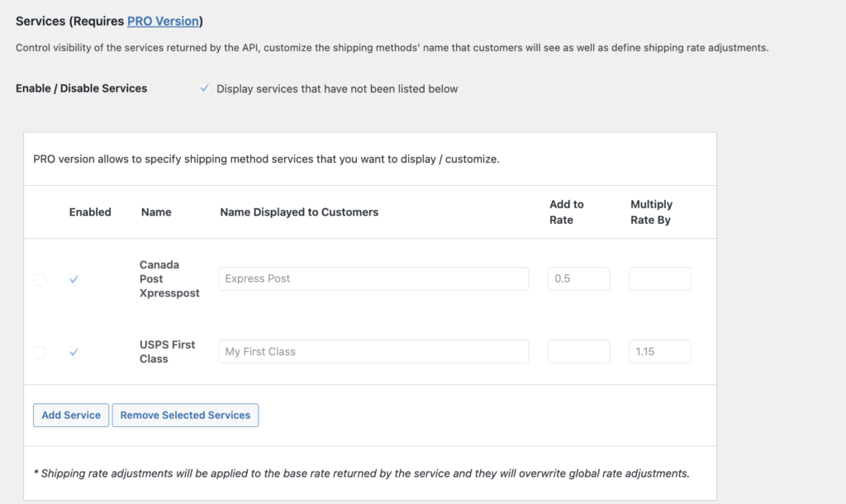Viewport: 846px width, 504px height.
Task: Click the Express Post display name field
Action: 373,279
